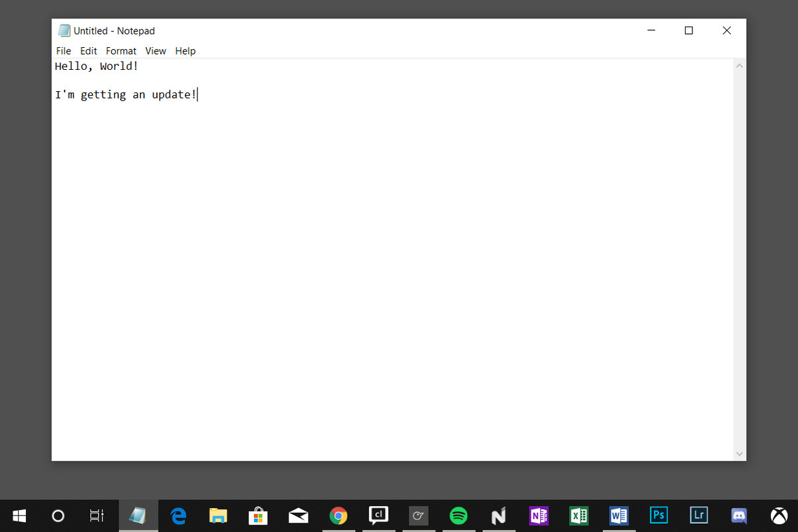Image resolution: width=798 pixels, height=532 pixels.
Task: Open Google Chrome from the taskbar
Action: 338,515
